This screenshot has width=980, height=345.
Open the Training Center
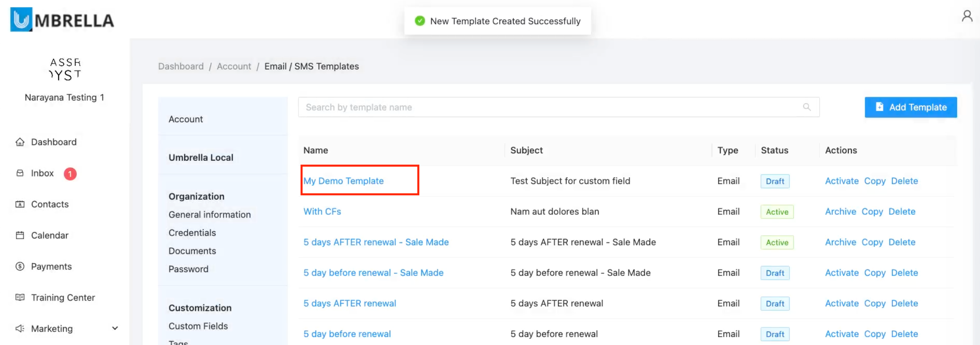(63, 298)
